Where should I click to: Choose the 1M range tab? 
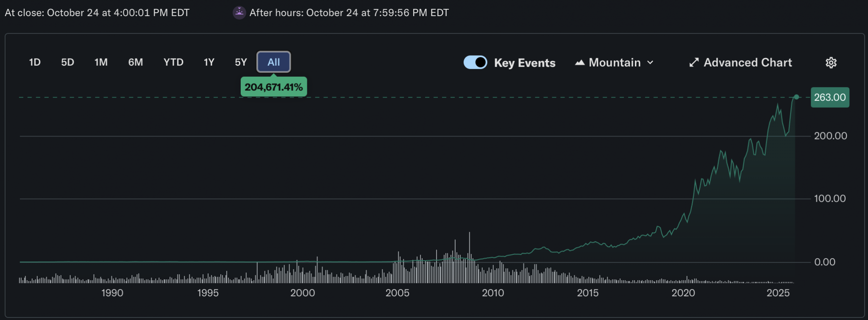click(101, 62)
